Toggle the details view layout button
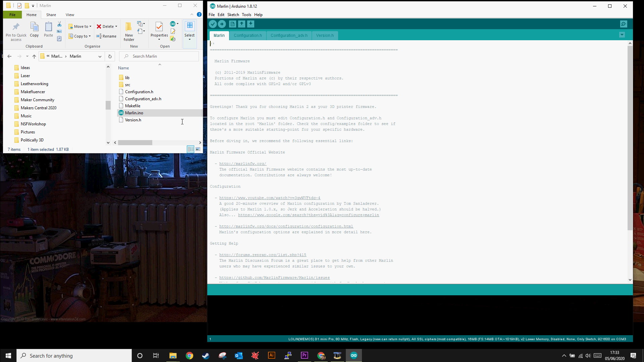Viewport: 644px width, 362px height. (x=191, y=149)
